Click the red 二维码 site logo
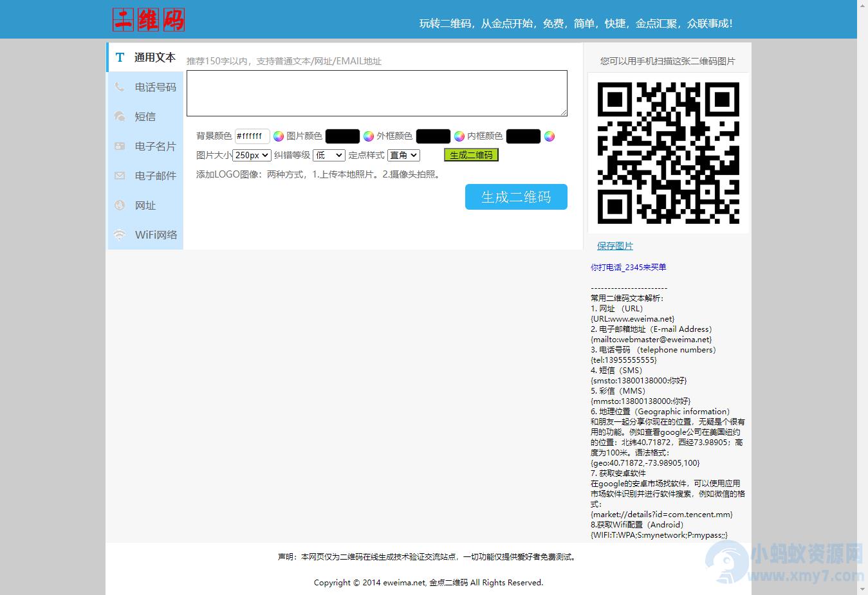Image resolution: width=868 pixels, height=595 pixels. [x=149, y=20]
